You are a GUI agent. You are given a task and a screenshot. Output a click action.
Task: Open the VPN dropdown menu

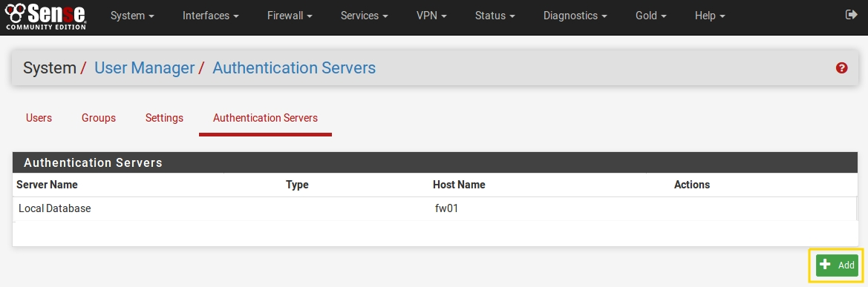(431, 16)
